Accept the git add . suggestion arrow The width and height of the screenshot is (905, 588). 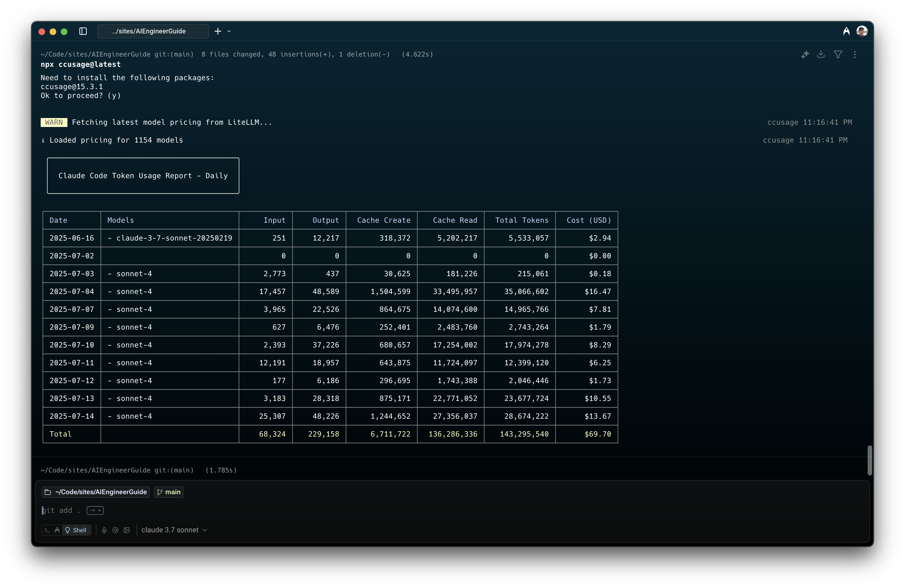point(95,511)
